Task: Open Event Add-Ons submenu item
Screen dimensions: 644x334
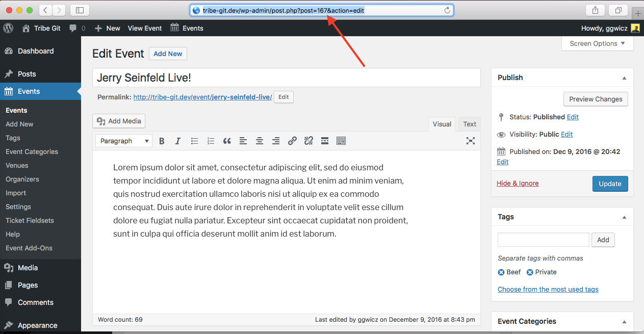Action: pyautogui.click(x=29, y=248)
